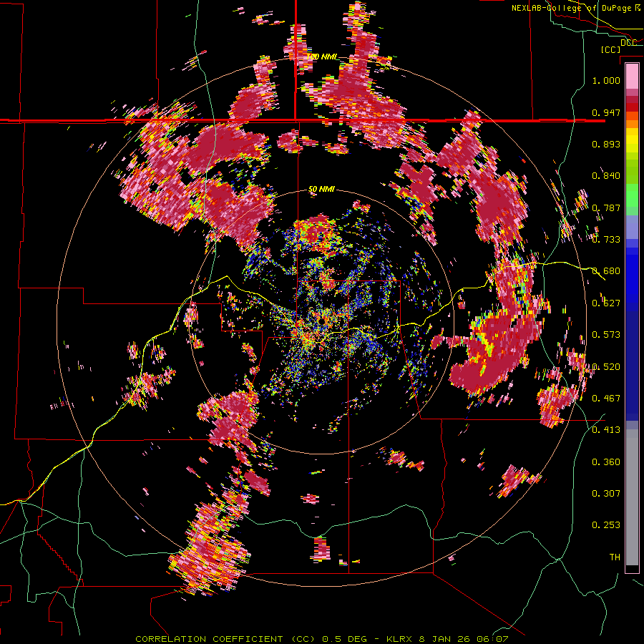
Task: Click the 0.680 legend value
Action: coord(606,271)
